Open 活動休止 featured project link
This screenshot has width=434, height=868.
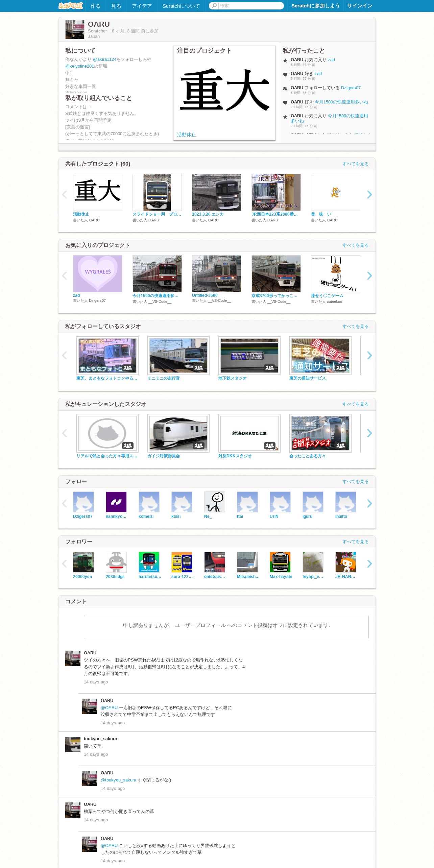click(x=186, y=135)
